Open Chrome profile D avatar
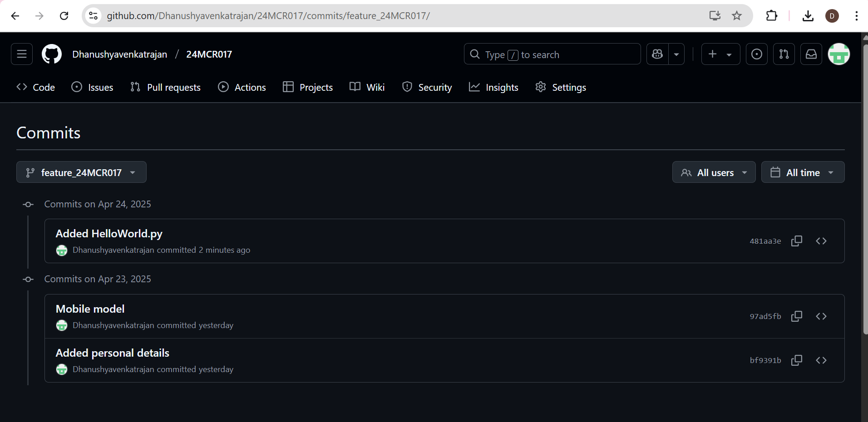 [832, 16]
